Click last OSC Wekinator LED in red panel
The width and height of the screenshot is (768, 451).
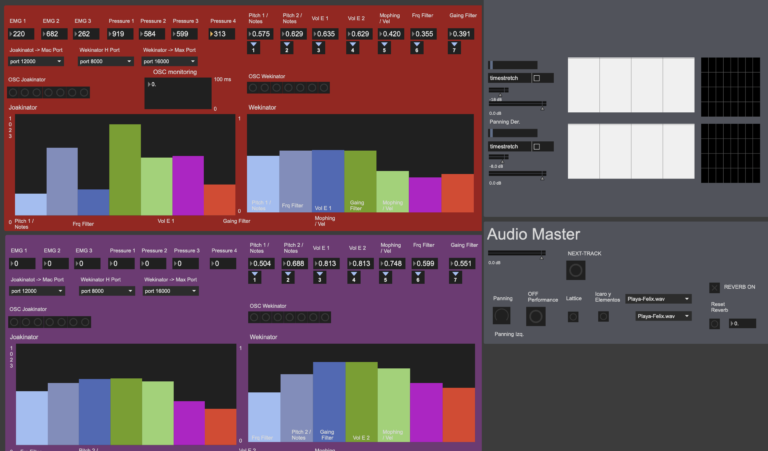tap(324, 88)
